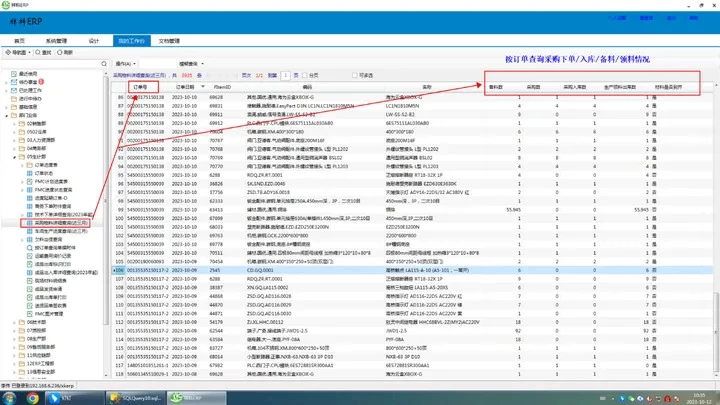Image resolution: width=720 pixels, height=405 pixels.
Task: Switch to the 文档管理 tab
Action: tap(170, 41)
